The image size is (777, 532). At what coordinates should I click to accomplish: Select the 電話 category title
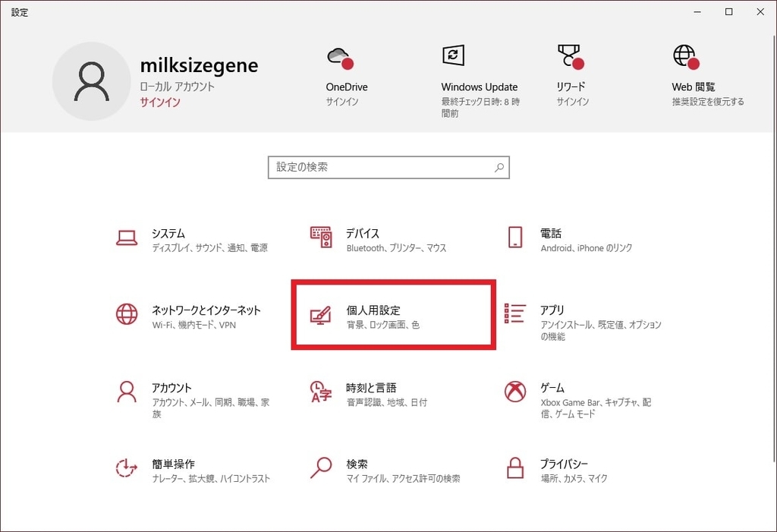(x=551, y=233)
